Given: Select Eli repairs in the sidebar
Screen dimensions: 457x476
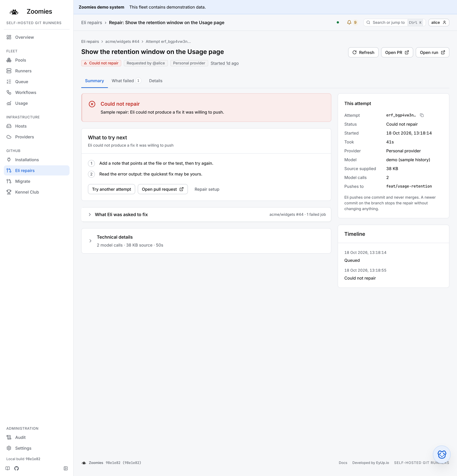Looking at the screenshot, I should pos(37,170).
